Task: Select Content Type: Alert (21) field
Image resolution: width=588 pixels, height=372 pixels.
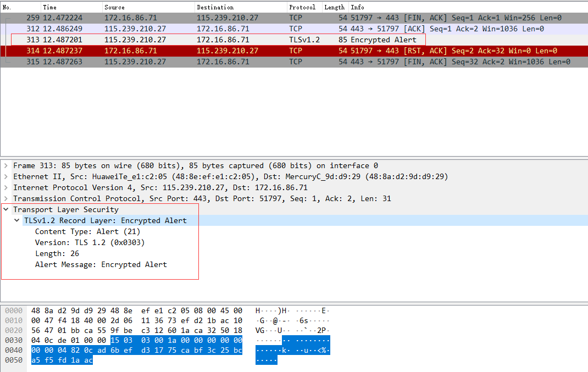Action: (x=87, y=231)
